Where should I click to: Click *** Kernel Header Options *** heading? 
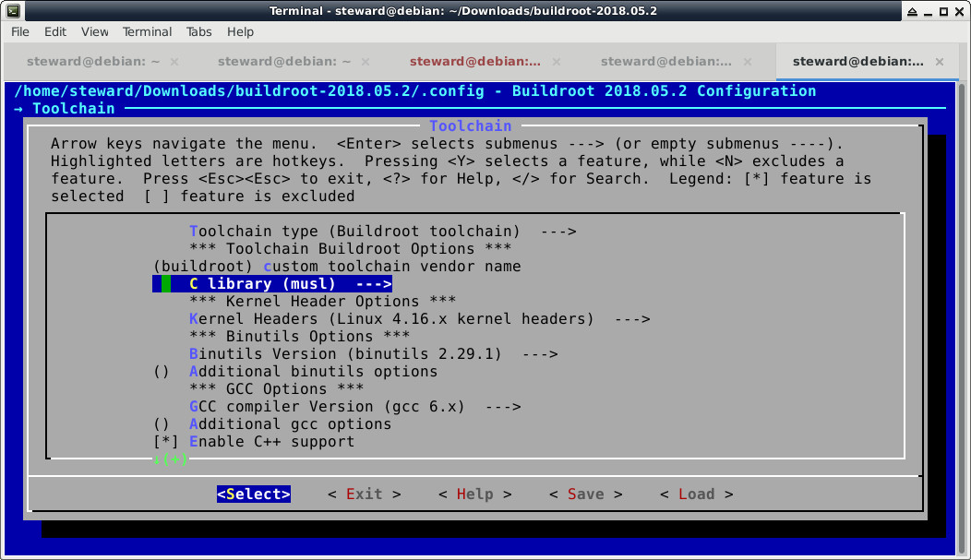tap(322, 302)
